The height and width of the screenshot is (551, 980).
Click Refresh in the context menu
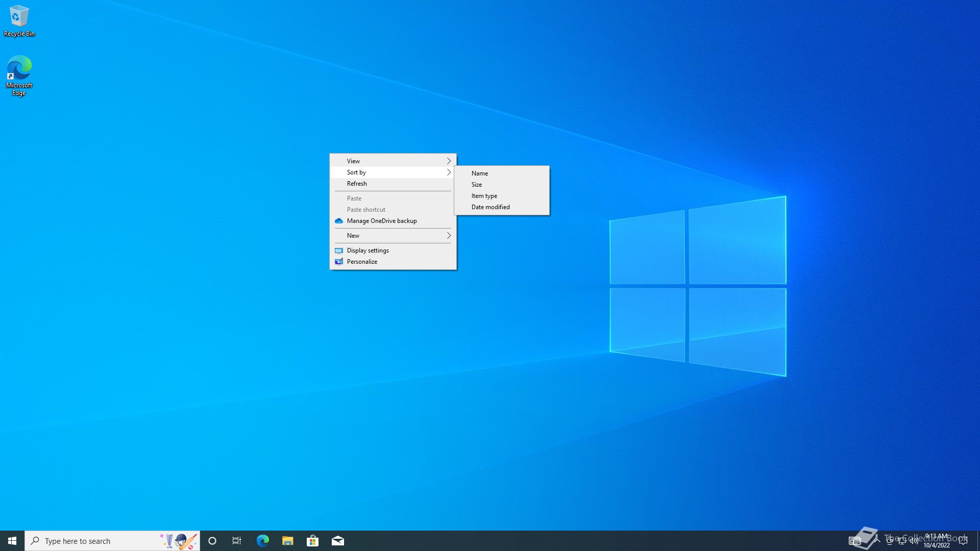tap(357, 184)
